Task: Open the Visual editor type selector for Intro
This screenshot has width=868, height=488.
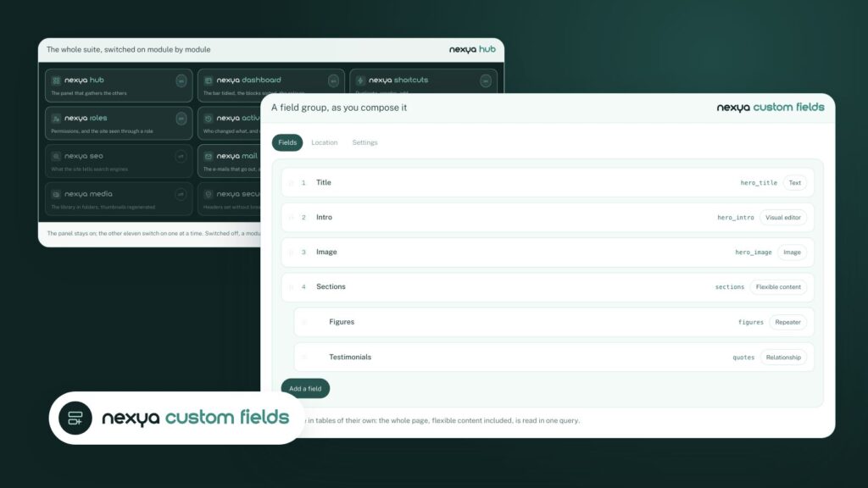Action: point(782,218)
